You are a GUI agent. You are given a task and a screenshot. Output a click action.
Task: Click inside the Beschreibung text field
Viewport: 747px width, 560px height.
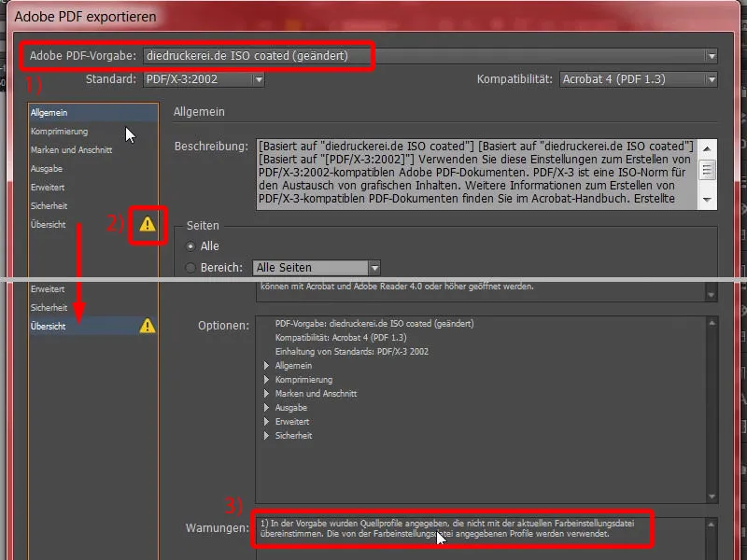point(476,174)
